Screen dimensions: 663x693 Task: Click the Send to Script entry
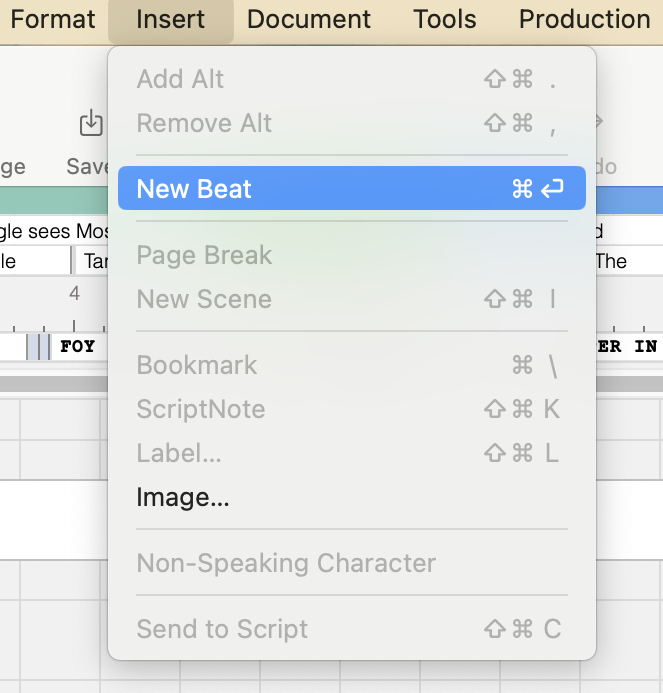pos(352,629)
